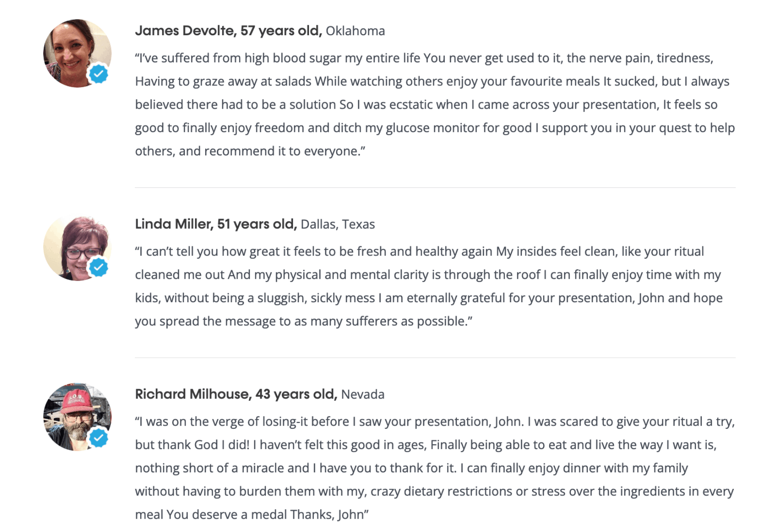Click the name James Devolte, 57 years old
Screen dimensions: 781x532
tap(228, 31)
